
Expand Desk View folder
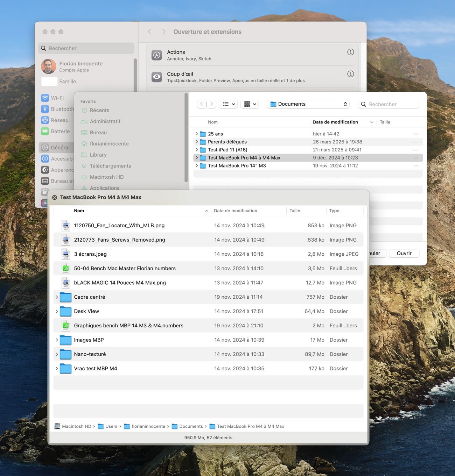pos(57,311)
